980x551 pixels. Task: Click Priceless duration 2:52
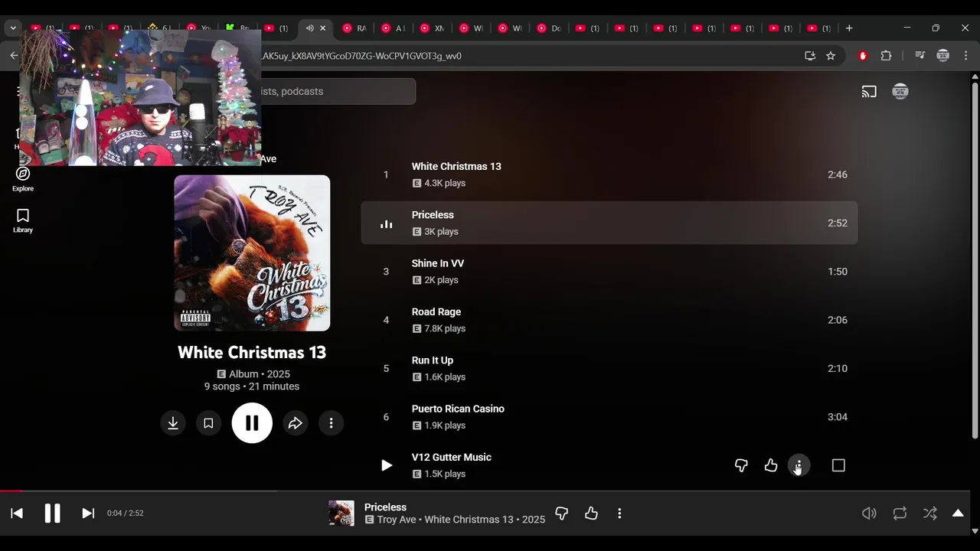838,223
